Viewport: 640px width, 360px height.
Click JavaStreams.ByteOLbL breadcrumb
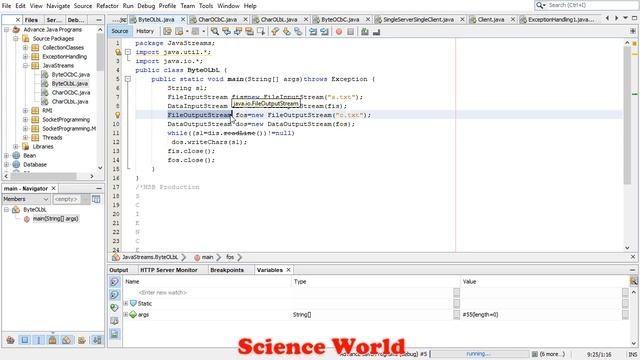tap(150, 257)
